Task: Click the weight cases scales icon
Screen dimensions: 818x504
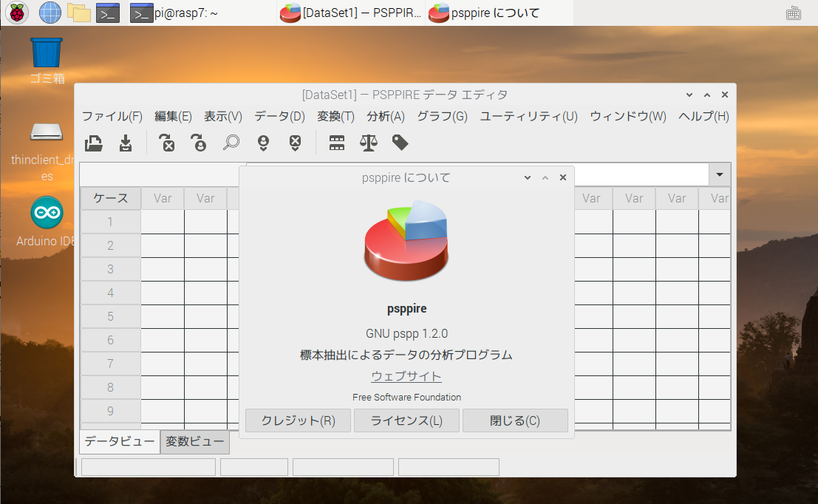Action: [x=369, y=143]
